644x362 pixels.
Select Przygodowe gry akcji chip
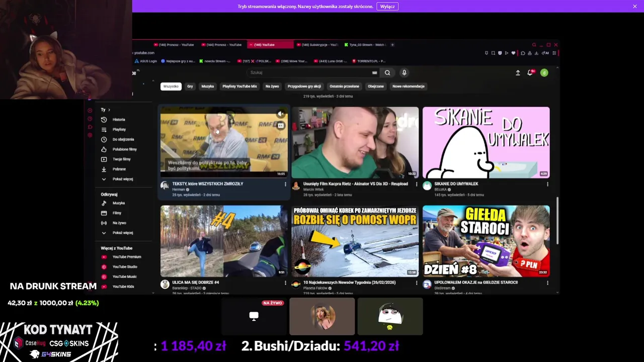pyautogui.click(x=304, y=86)
